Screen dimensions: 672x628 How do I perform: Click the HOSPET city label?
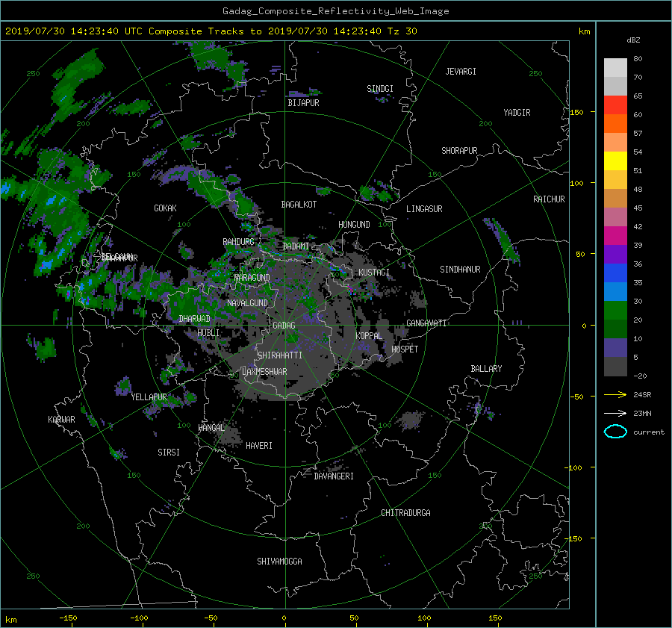405,349
